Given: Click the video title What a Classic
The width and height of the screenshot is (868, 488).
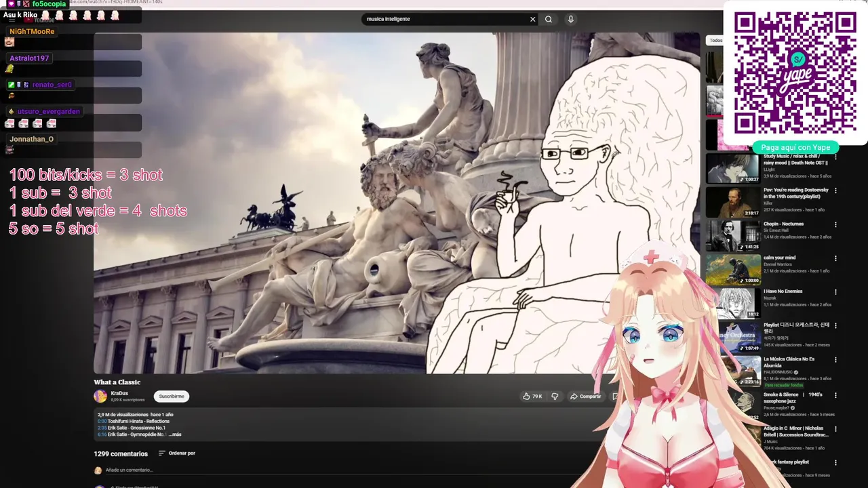Looking at the screenshot, I should pyautogui.click(x=117, y=382).
